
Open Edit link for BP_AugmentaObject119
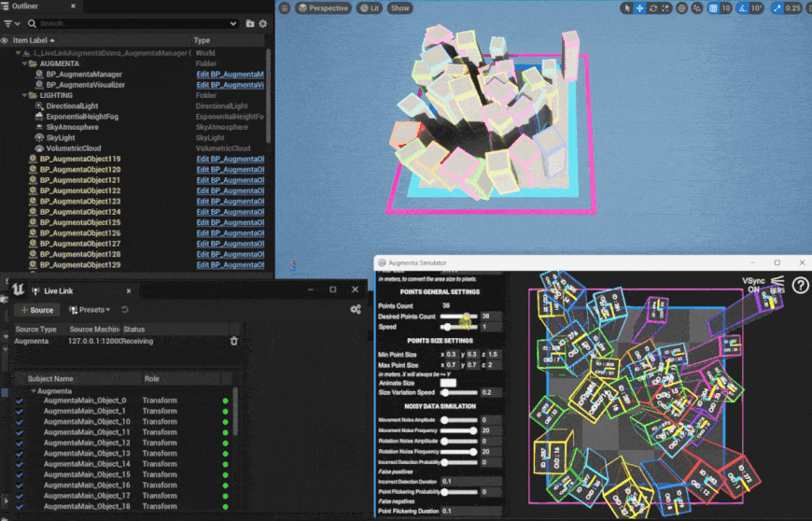pyautogui.click(x=230, y=159)
